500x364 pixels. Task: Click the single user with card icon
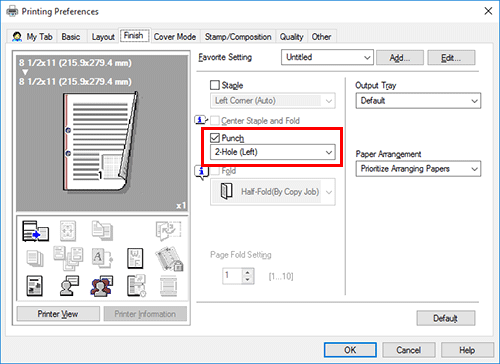(x=69, y=286)
